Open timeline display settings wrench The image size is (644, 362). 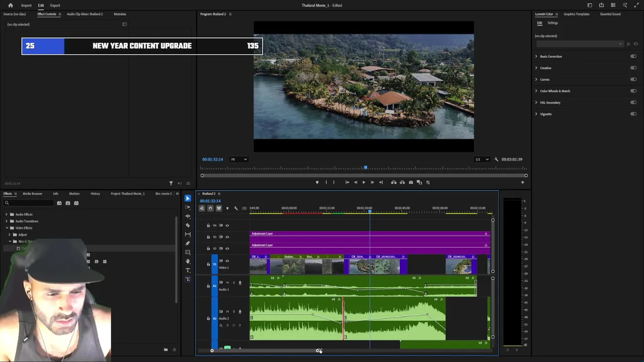235,208
